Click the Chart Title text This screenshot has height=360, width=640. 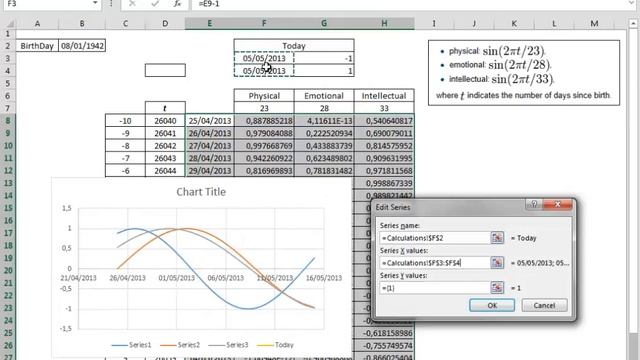pos(201,192)
